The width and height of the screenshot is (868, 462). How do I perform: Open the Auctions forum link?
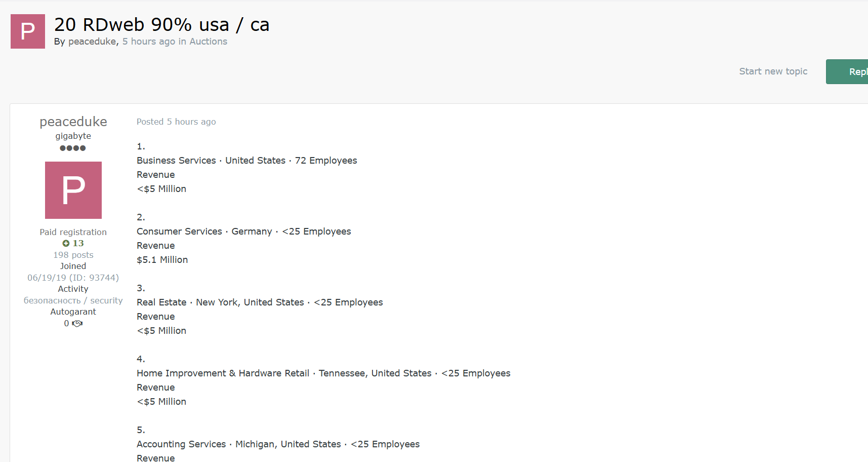click(208, 42)
